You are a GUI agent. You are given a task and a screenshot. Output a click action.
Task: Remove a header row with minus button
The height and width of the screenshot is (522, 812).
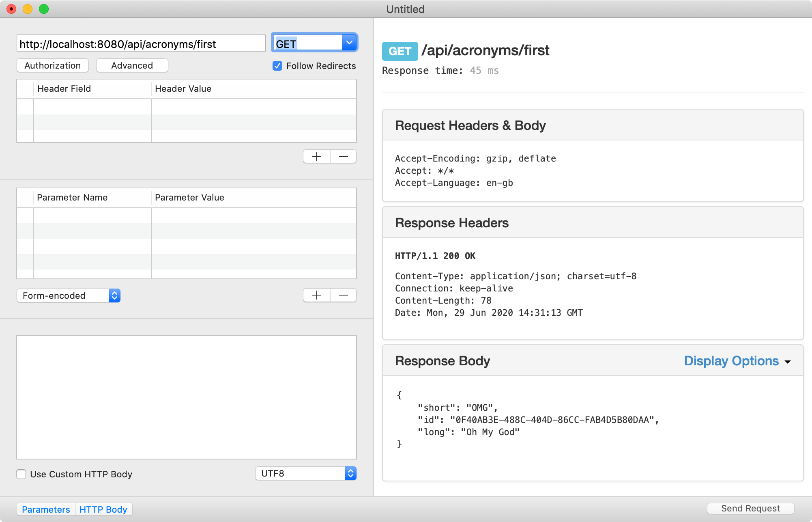(x=344, y=156)
